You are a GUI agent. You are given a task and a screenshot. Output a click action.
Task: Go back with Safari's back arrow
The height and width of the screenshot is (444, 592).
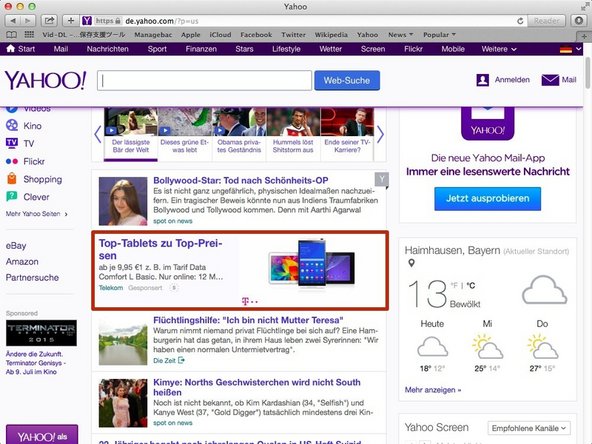tap(13, 21)
